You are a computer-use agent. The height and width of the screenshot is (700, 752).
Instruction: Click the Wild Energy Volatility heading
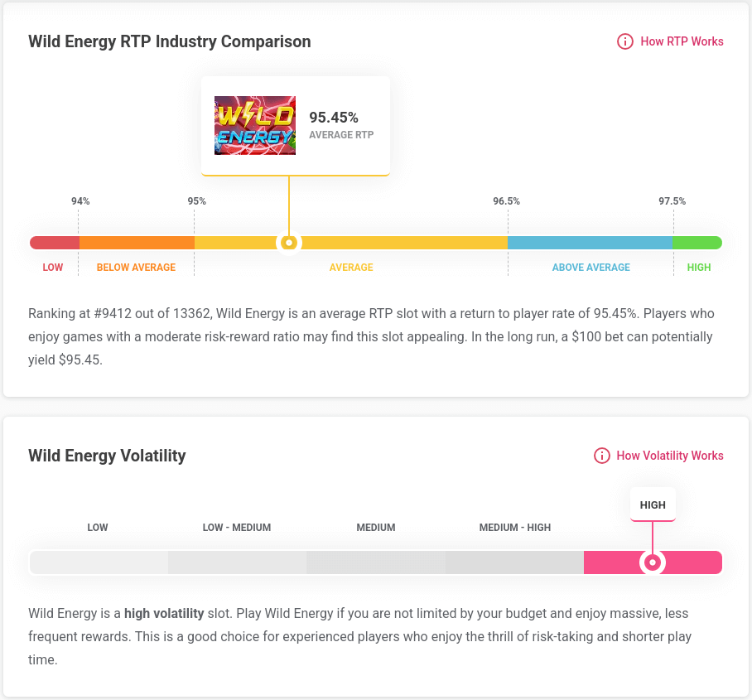point(107,456)
